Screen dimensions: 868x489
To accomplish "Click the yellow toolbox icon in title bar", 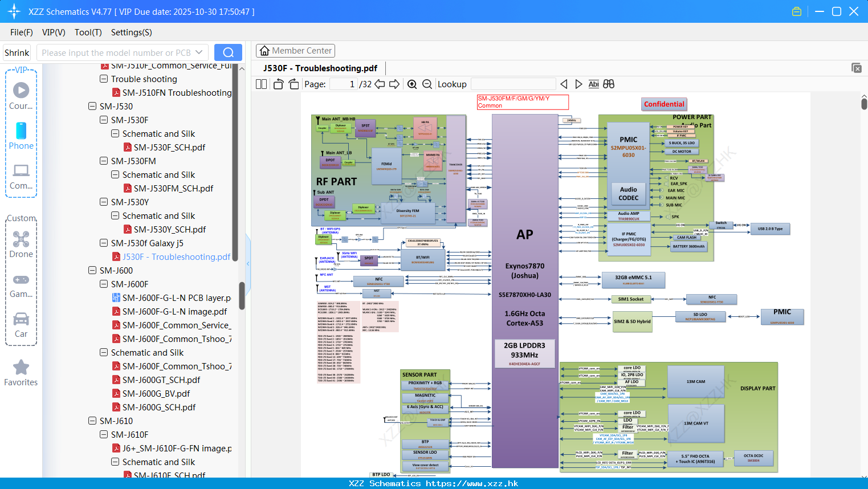I will [x=797, y=11].
